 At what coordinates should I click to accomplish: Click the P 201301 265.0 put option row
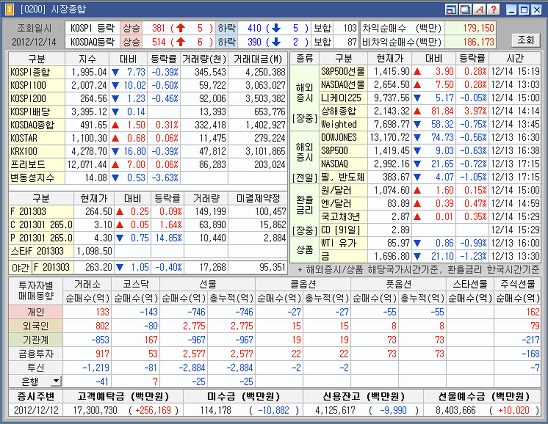pyautogui.click(x=41, y=238)
